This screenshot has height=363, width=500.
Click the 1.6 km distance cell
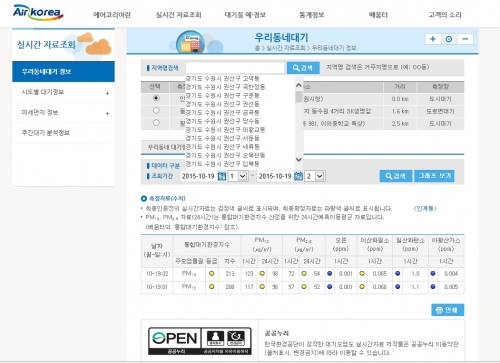pyautogui.click(x=400, y=111)
